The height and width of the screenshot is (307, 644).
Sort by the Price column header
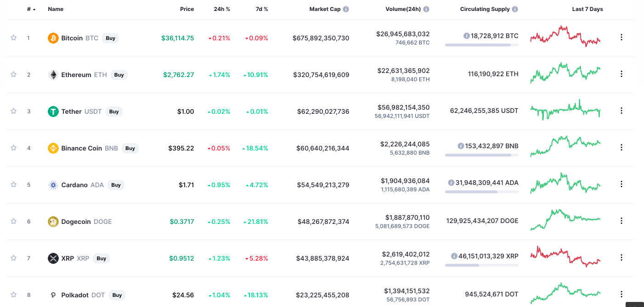(187, 9)
